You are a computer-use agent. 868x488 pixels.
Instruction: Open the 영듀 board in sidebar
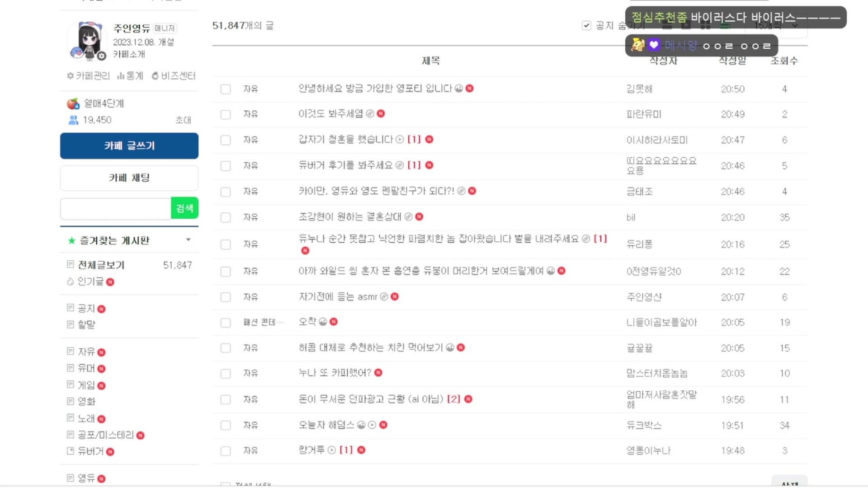[86, 478]
